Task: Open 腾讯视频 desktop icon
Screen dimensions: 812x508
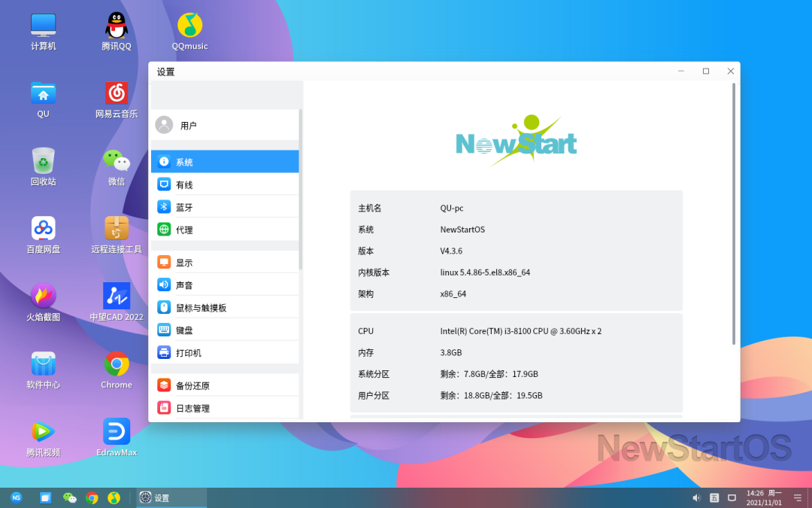Action: [43, 437]
